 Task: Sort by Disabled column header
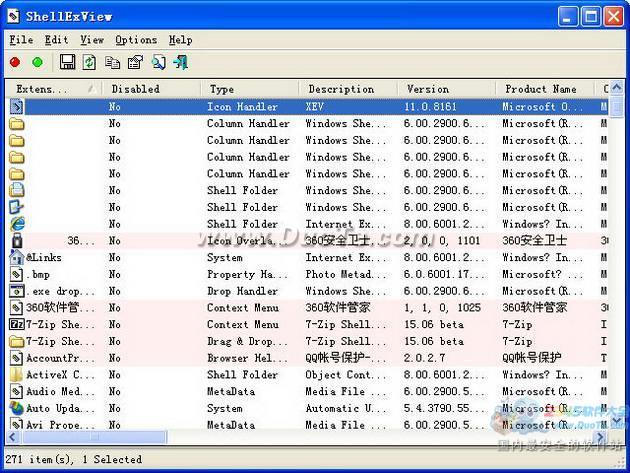tap(151, 89)
